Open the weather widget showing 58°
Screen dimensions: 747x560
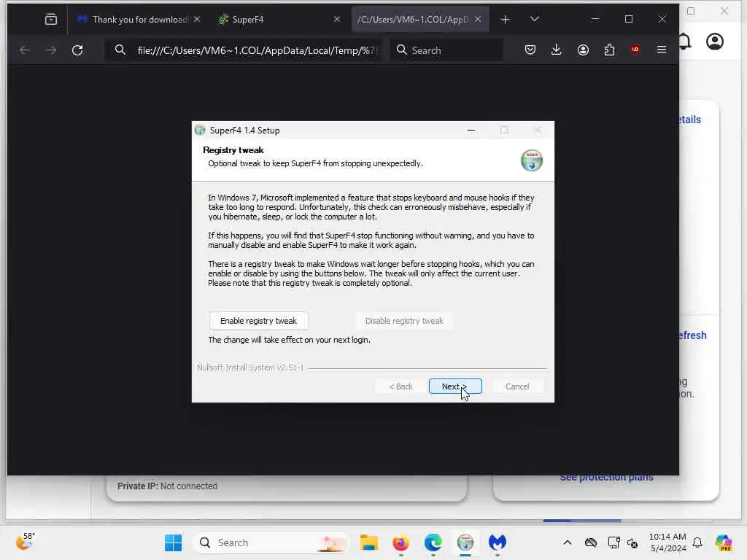click(x=26, y=542)
